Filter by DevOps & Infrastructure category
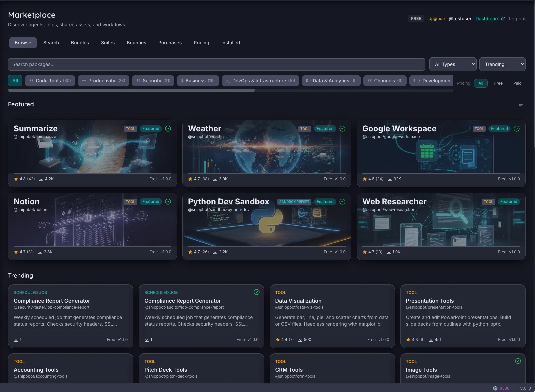 260,81
